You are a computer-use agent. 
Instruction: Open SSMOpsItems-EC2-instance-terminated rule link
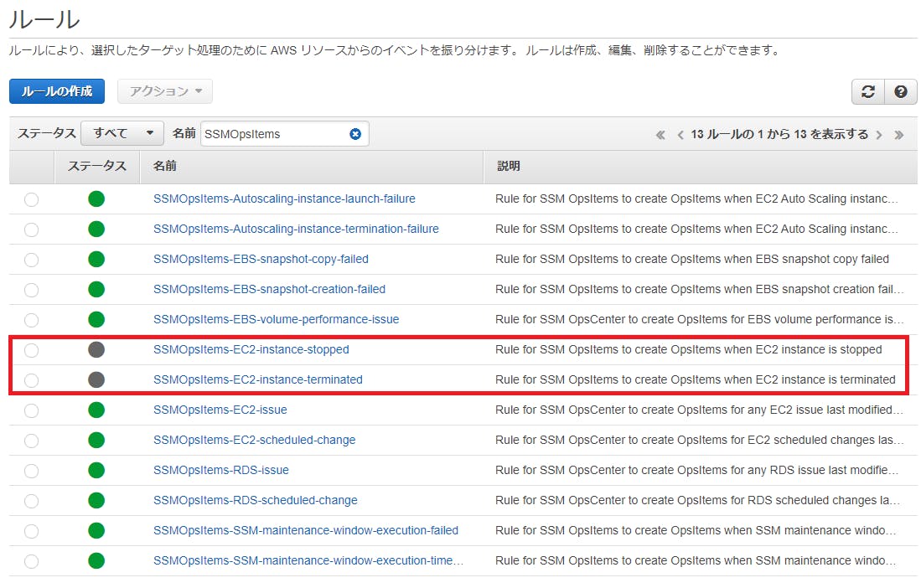(258, 379)
